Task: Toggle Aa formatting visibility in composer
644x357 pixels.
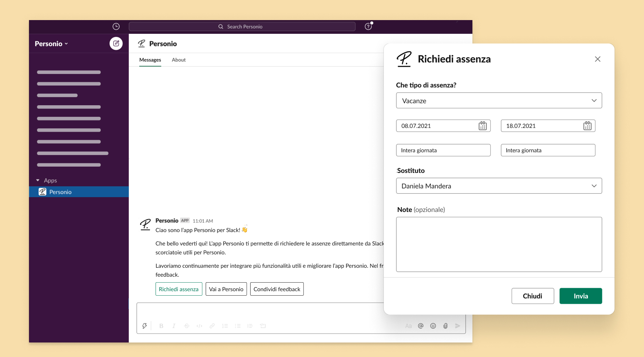Action: [x=409, y=326]
